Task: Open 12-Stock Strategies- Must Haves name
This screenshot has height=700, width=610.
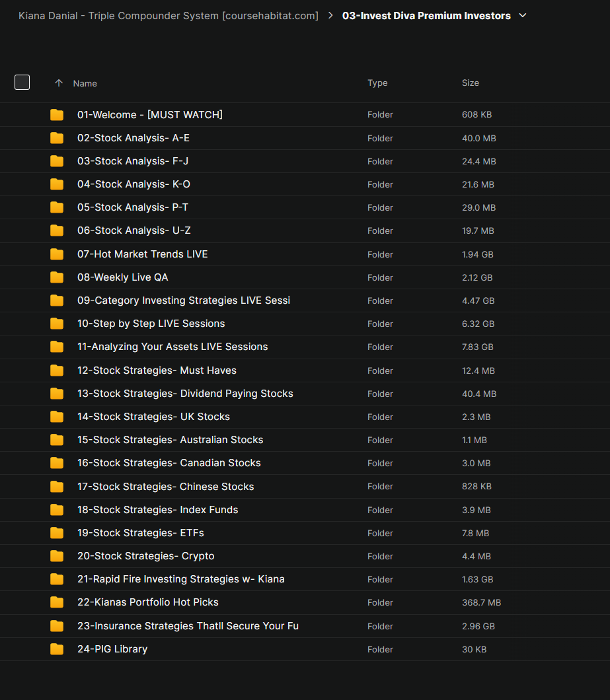Action: pos(157,370)
